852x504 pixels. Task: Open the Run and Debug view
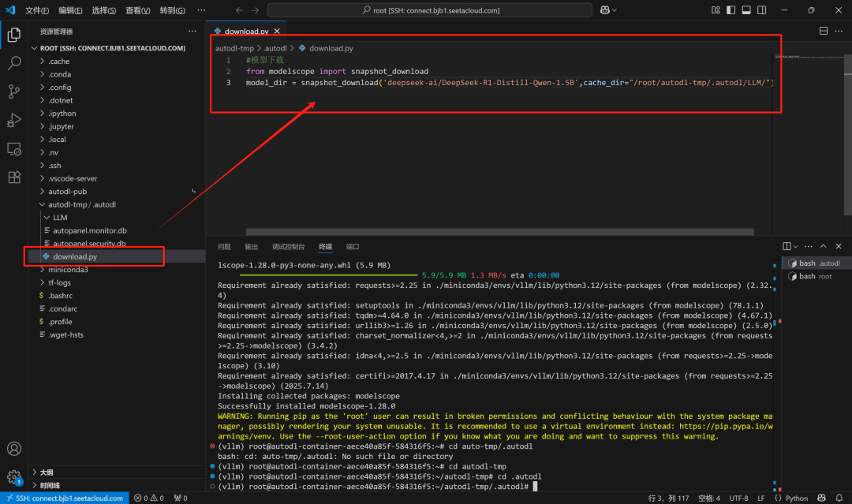coord(14,120)
